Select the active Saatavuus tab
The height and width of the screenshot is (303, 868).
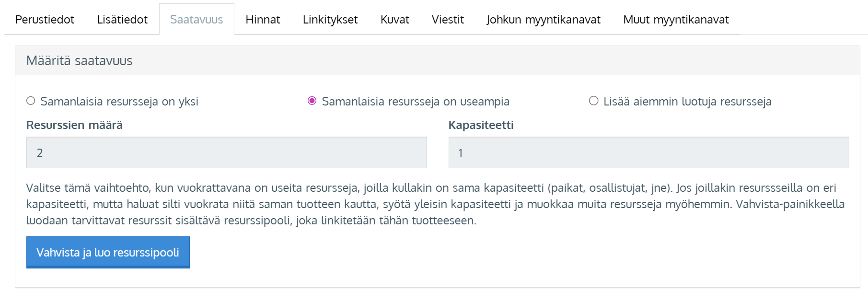tap(197, 20)
